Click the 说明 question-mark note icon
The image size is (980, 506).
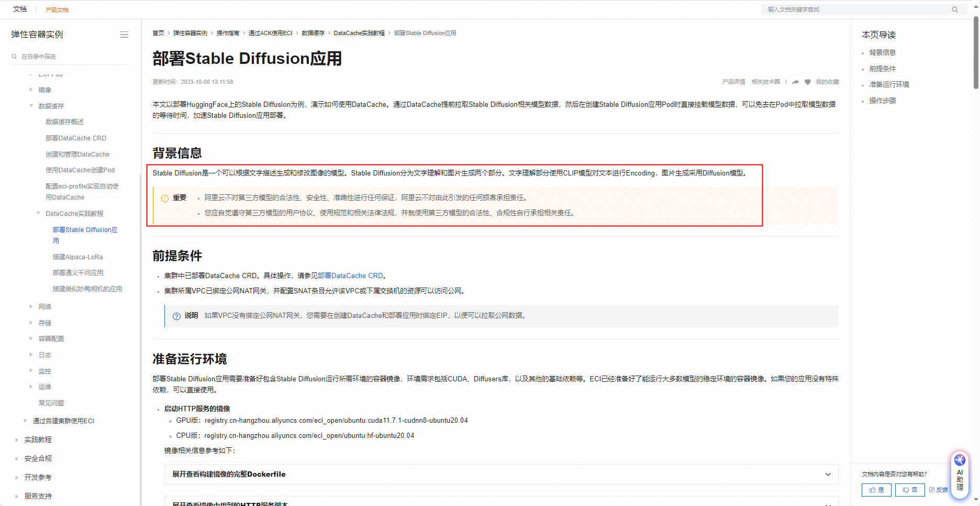177,316
